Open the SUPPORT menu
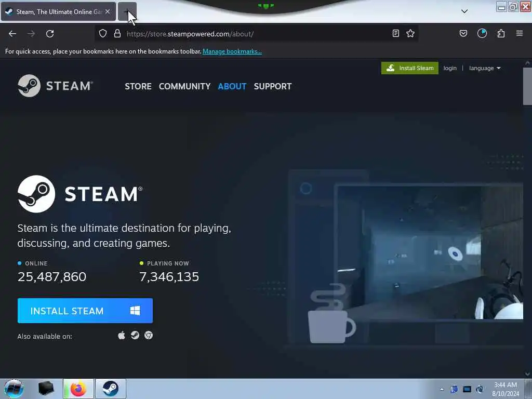532x399 pixels. pos(272,86)
